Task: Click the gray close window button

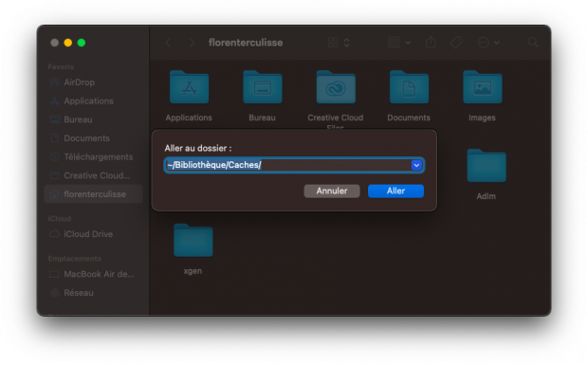Action: click(54, 43)
